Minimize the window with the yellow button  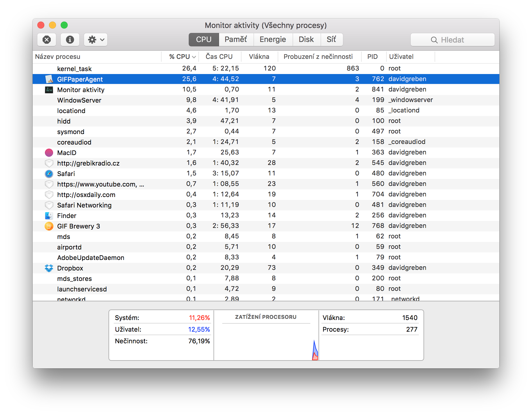52,25
